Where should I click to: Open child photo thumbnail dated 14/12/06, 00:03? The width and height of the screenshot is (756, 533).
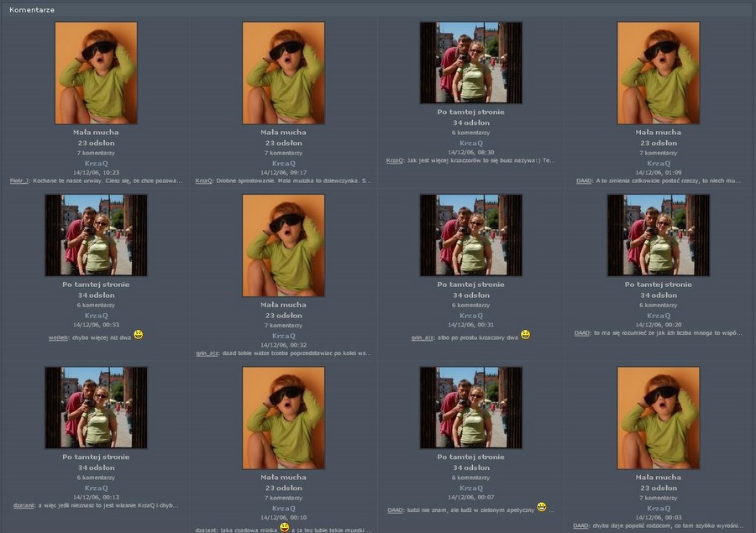tap(659, 417)
